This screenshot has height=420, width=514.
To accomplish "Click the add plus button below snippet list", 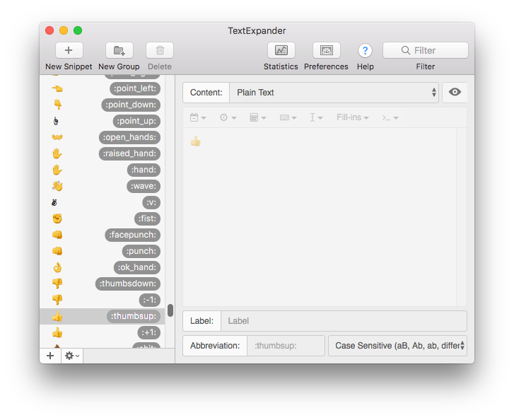I will tap(50, 356).
